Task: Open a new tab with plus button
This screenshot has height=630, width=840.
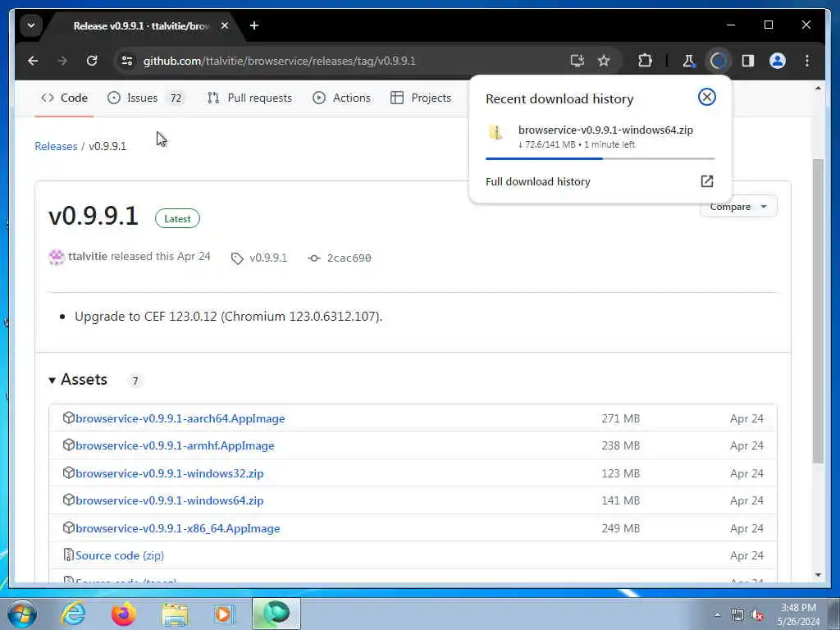Action: pyautogui.click(x=254, y=25)
